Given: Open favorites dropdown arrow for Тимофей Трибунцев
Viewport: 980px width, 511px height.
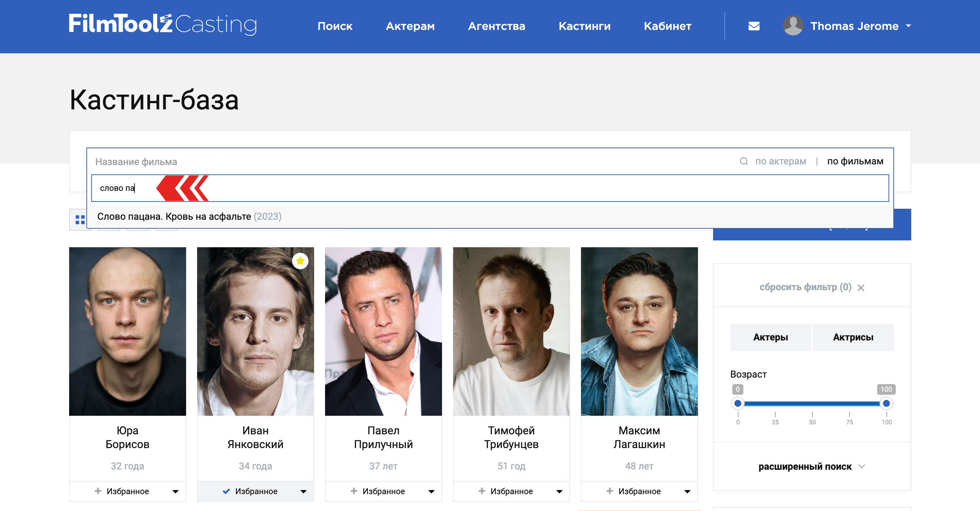Looking at the screenshot, I should 559,491.
